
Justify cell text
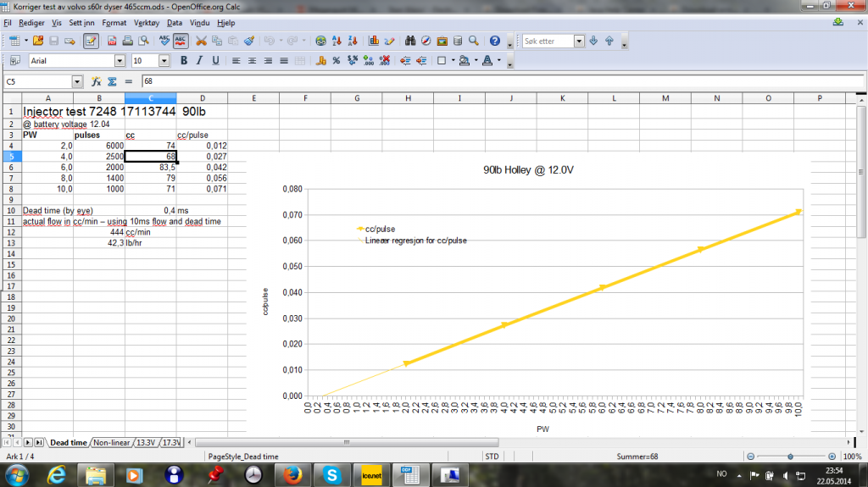click(x=284, y=61)
